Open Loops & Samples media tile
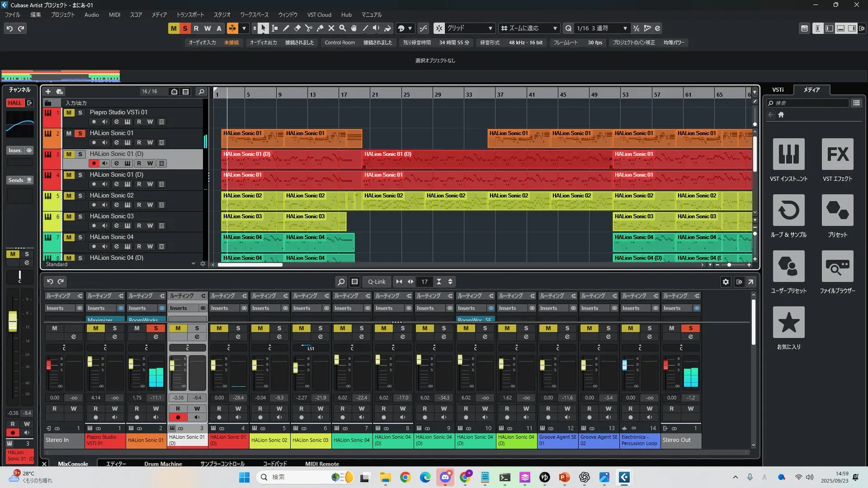Viewport: 868px width, 488px height. [788, 210]
